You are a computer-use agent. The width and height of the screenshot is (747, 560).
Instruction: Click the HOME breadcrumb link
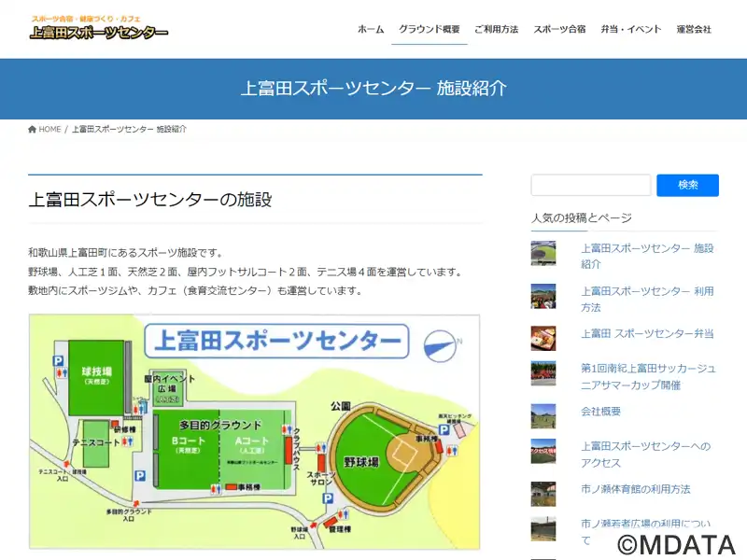click(49, 129)
